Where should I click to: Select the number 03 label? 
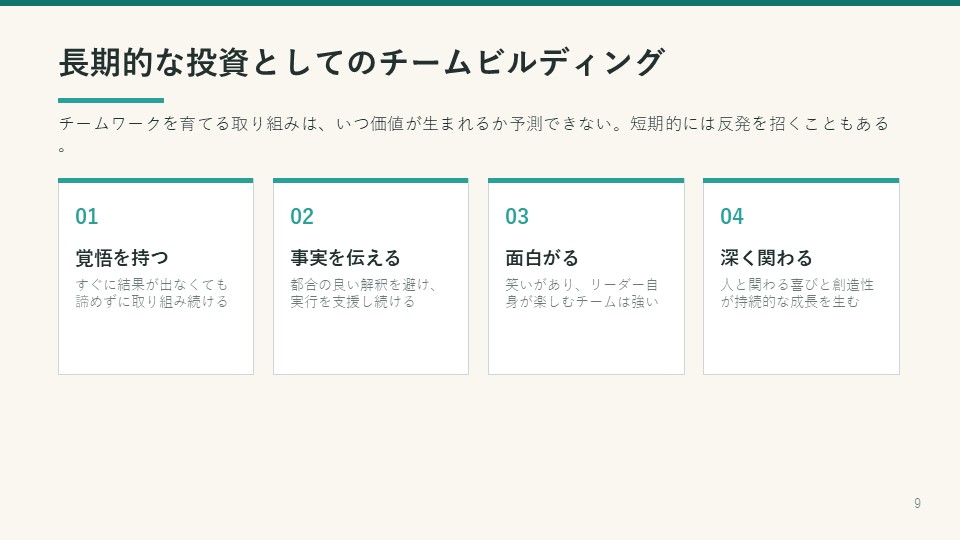pyautogui.click(x=517, y=216)
